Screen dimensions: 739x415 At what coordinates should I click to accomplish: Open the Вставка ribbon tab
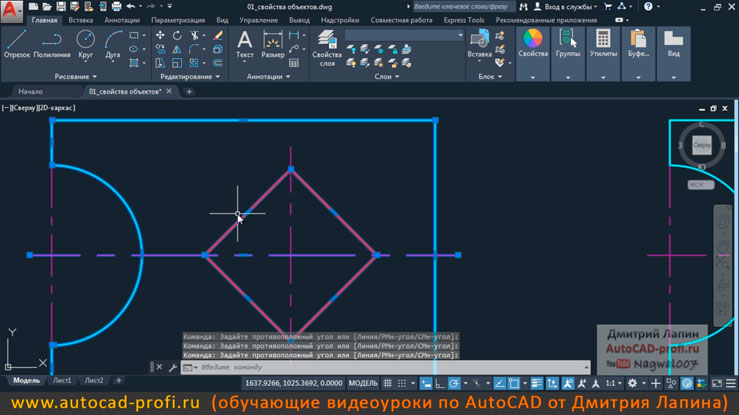tap(81, 20)
